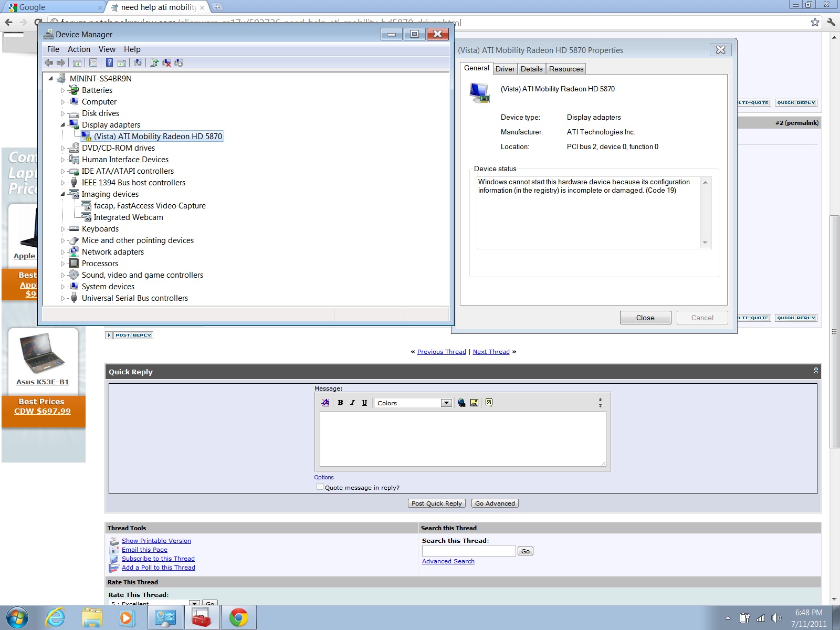Click the Search this Thread input field
Image resolution: width=840 pixels, height=630 pixels.
pos(469,550)
